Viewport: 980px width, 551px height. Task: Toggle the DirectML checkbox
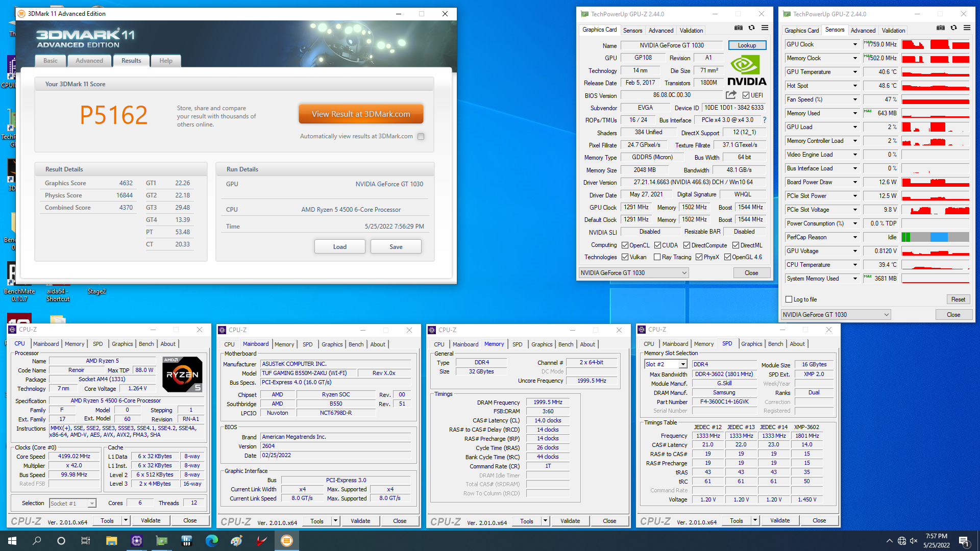pyautogui.click(x=736, y=245)
